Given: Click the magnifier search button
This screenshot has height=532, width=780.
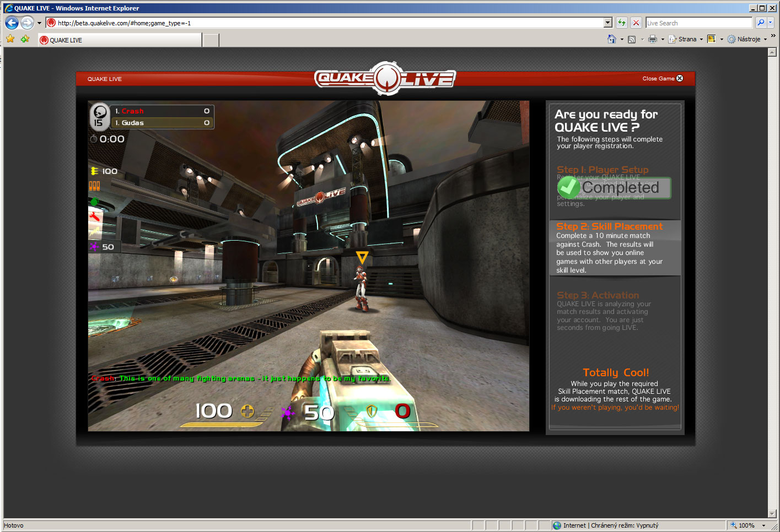Looking at the screenshot, I should click(761, 23).
